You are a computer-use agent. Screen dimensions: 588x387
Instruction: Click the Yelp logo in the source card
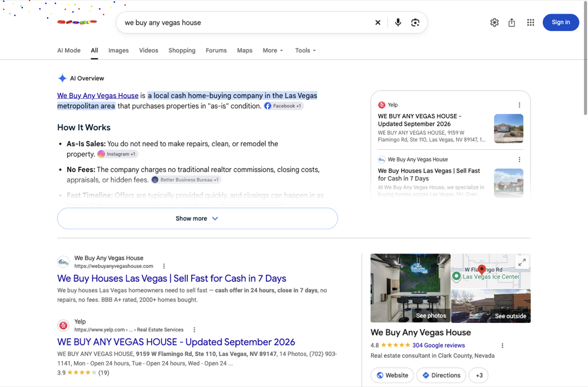[382, 105]
